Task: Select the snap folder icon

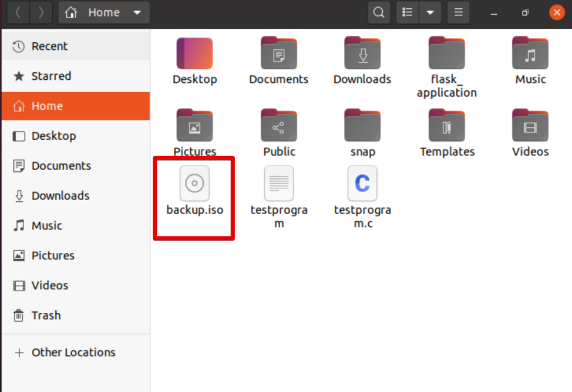Action: pyautogui.click(x=362, y=125)
